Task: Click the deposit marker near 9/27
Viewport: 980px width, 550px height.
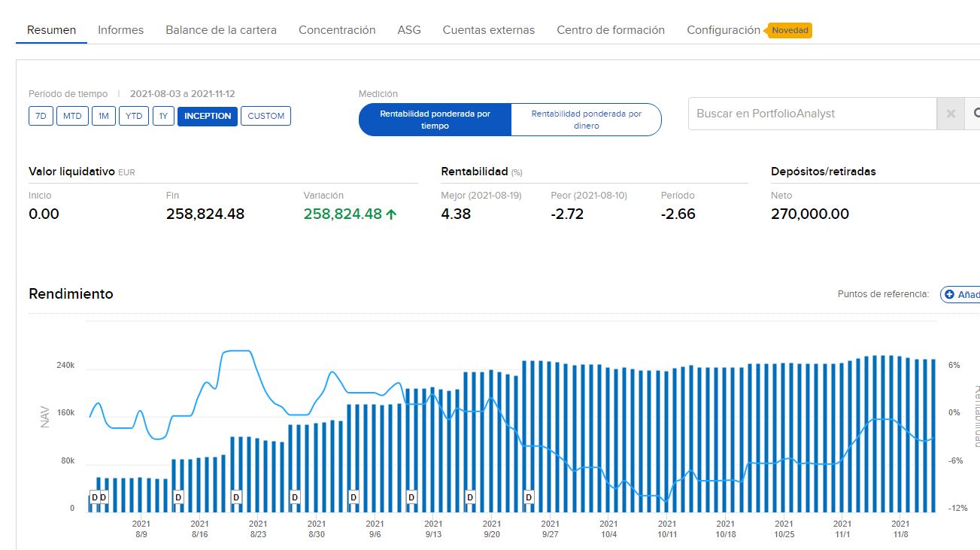Action: coord(529,497)
